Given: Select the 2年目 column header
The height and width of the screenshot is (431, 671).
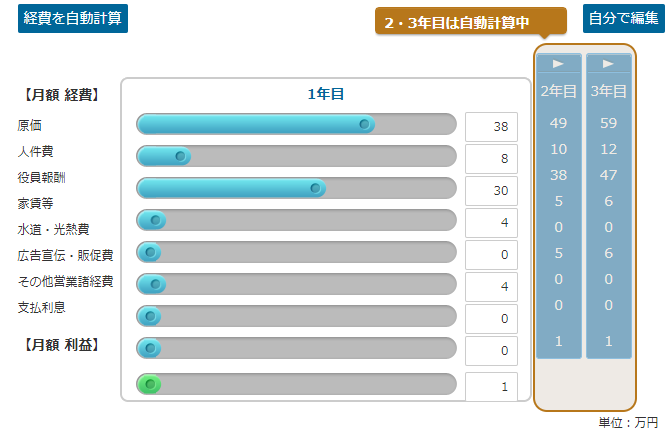Looking at the screenshot, I should (558, 91).
